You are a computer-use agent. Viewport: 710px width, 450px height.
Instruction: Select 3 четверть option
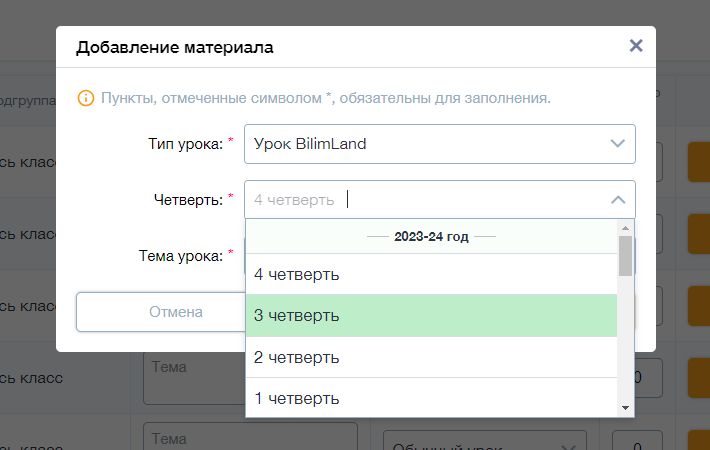coord(431,316)
